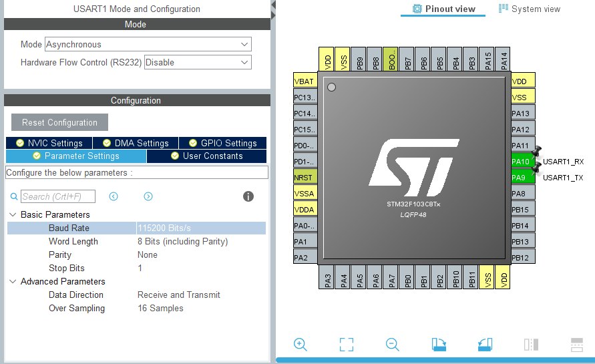Click pin PB9 on the top edge
The width and height of the screenshot is (595, 364).
click(x=359, y=59)
